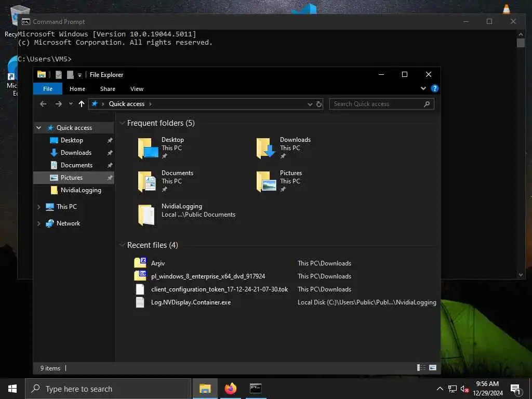Open the Home ribbon tab
The height and width of the screenshot is (399, 532).
(77, 89)
